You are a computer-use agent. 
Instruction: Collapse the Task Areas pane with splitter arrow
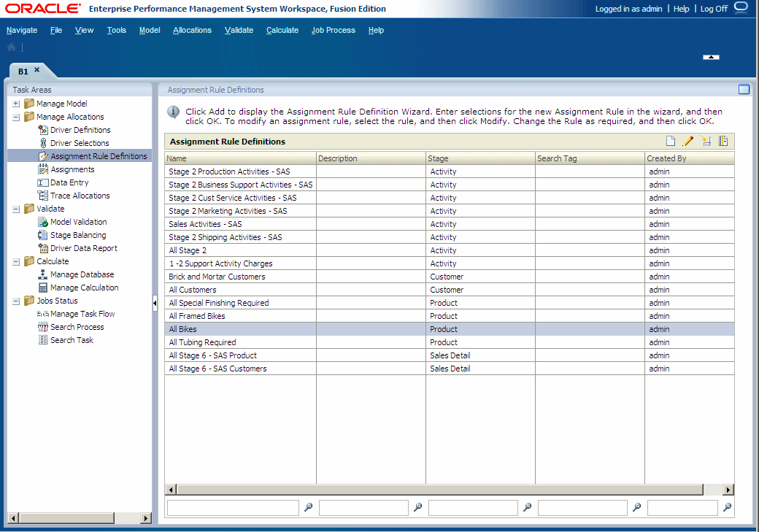pos(155,304)
